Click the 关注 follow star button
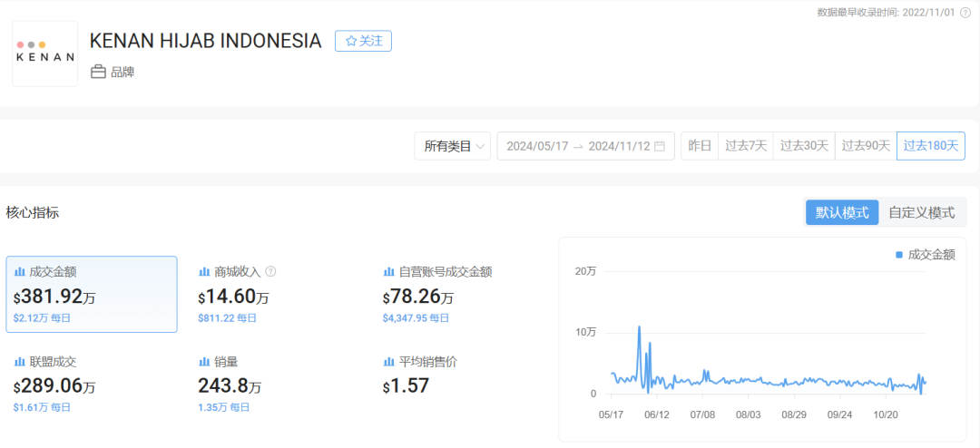 coord(363,41)
